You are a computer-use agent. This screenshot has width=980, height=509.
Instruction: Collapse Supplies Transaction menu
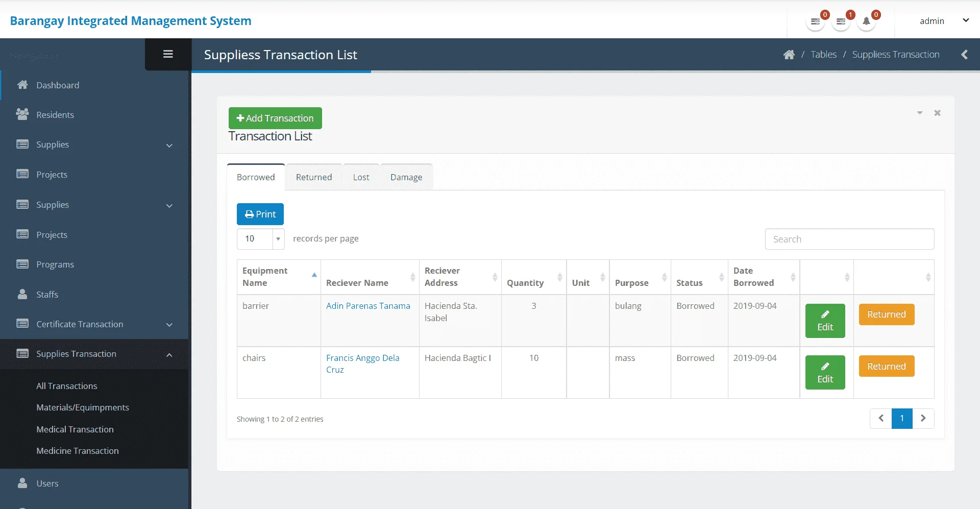coord(94,354)
